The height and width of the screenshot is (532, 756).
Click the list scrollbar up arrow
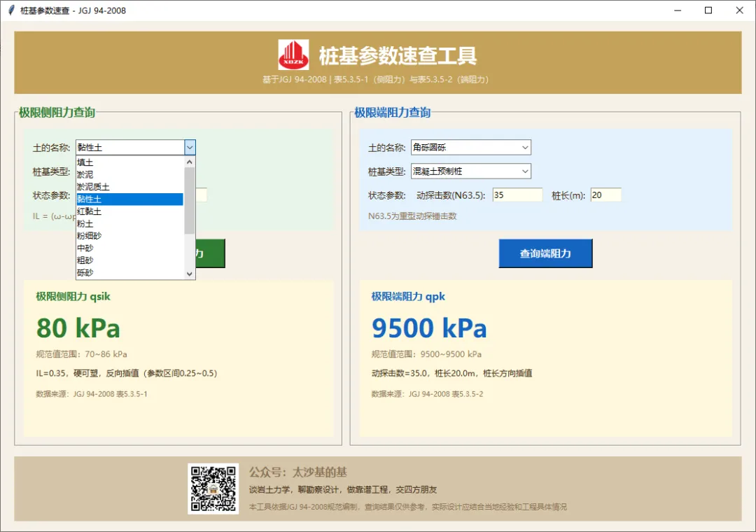(x=190, y=162)
